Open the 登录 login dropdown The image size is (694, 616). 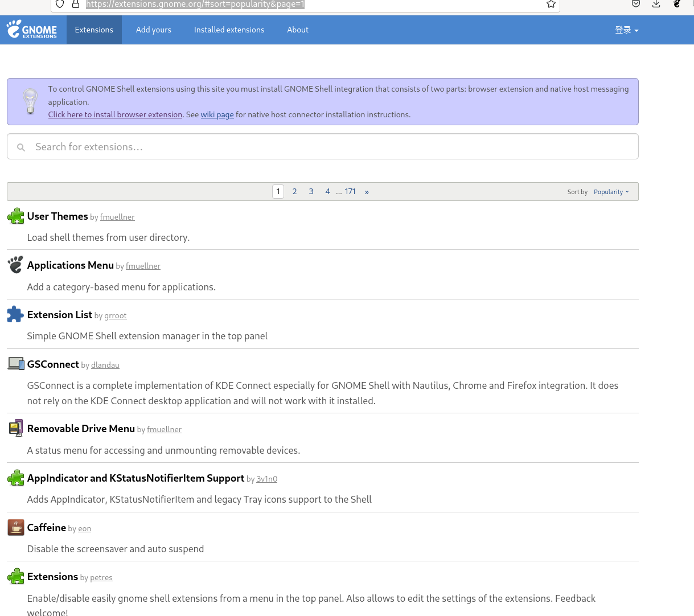tap(627, 30)
